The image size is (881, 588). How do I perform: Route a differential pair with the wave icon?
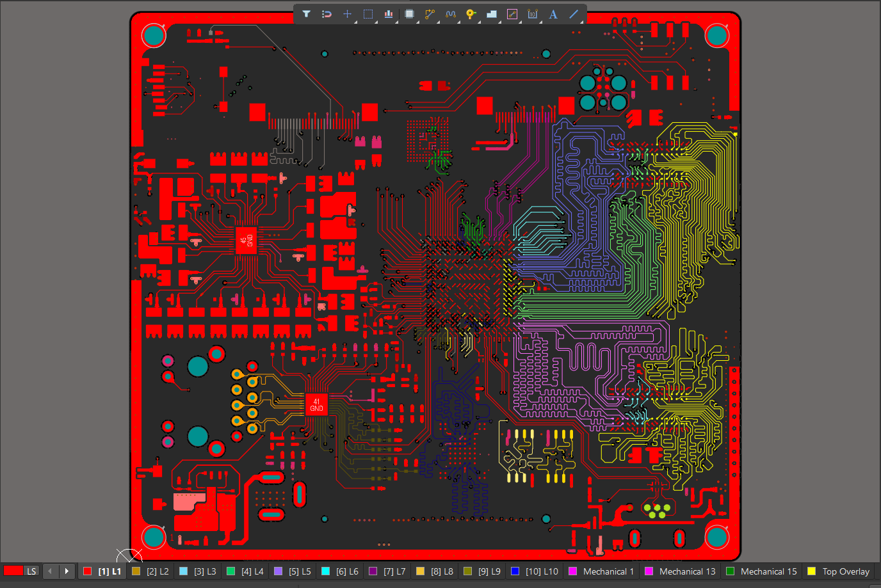tap(450, 14)
